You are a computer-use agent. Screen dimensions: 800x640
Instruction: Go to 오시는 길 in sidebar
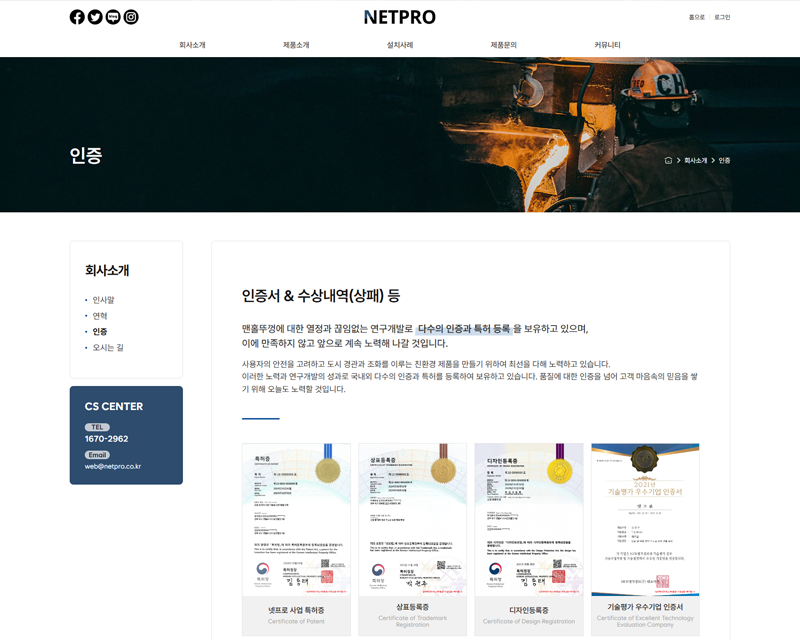pos(107,348)
